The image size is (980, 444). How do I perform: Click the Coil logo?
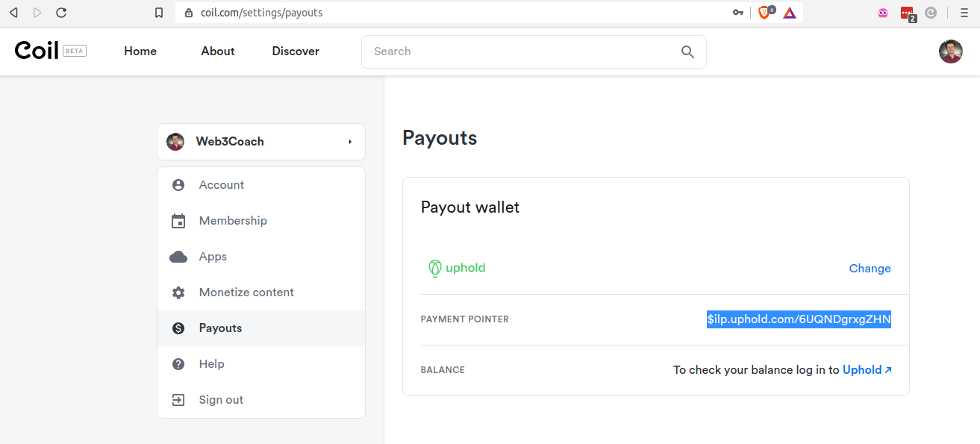coord(37,51)
